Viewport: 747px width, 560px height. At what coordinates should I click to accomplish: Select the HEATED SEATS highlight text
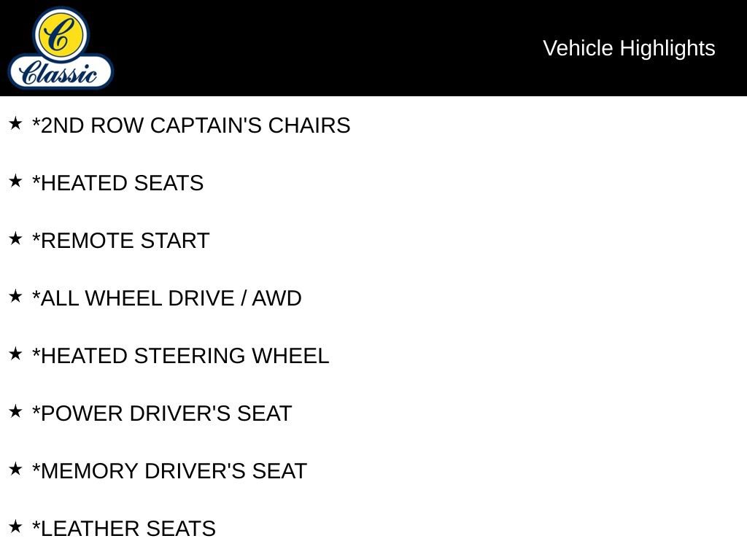point(117,183)
